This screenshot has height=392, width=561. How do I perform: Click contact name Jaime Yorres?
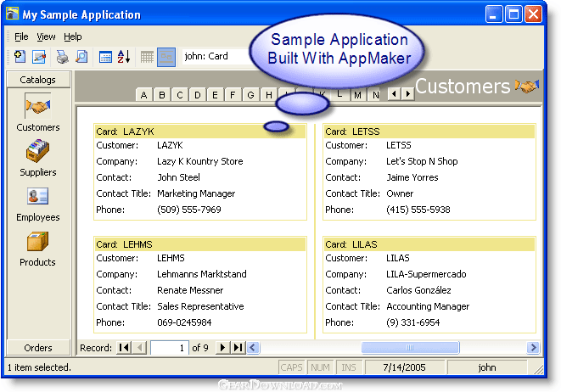coord(412,177)
